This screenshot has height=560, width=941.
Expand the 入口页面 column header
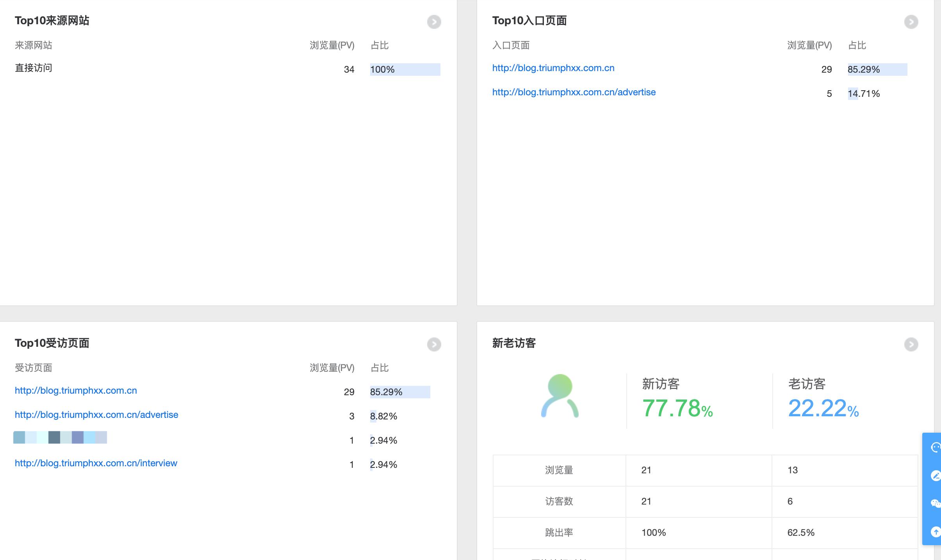click(510, 45)
